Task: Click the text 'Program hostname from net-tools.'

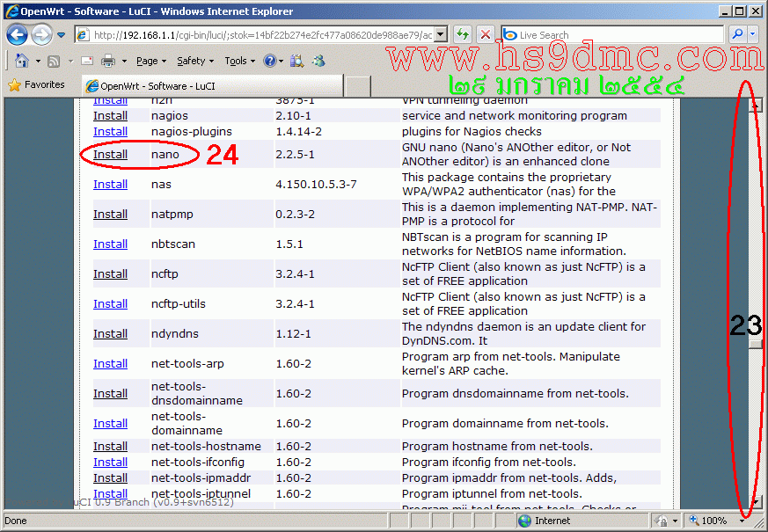Action: [x=497, y=447]
